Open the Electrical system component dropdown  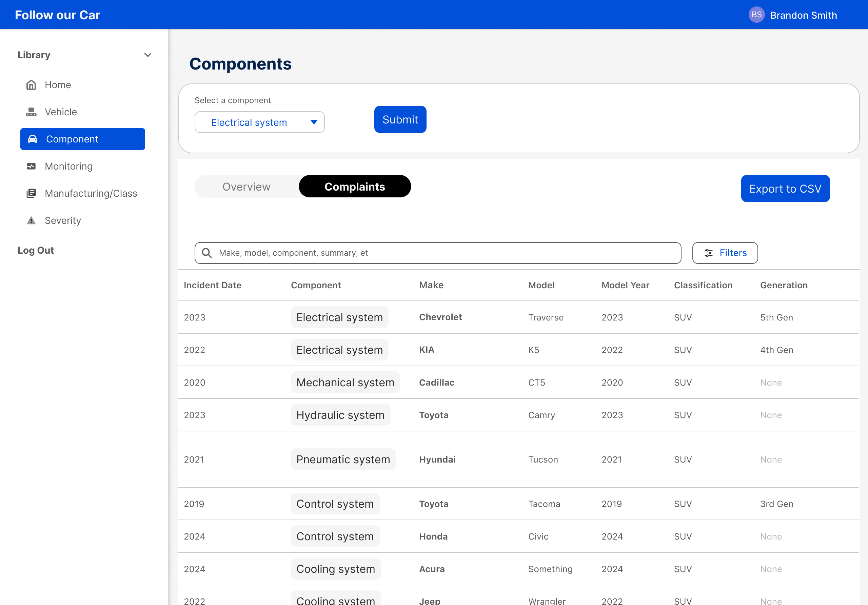point(259,122)
